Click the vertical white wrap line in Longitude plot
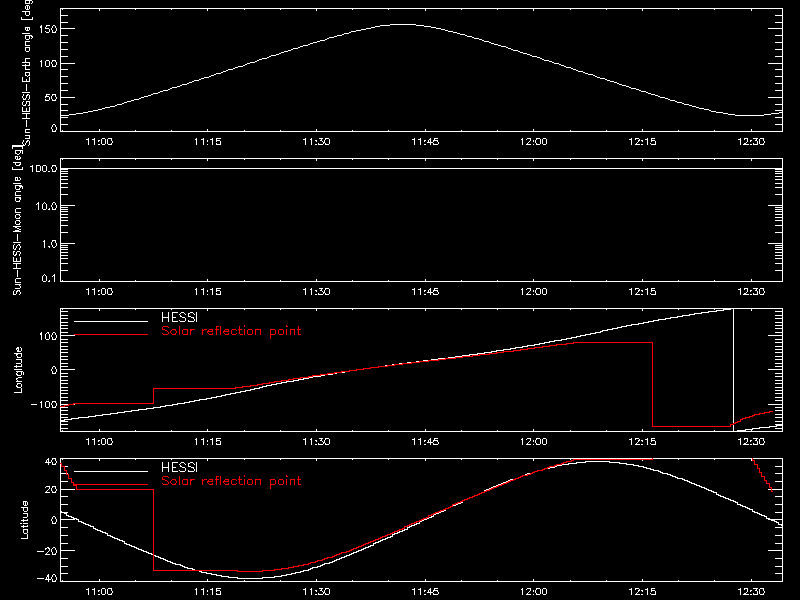 (733, 370)
